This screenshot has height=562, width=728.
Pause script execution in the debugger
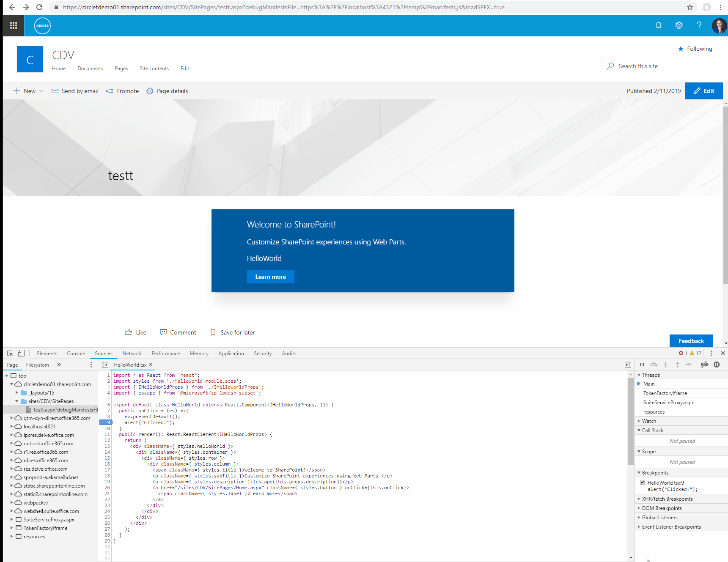coord(642,365)
